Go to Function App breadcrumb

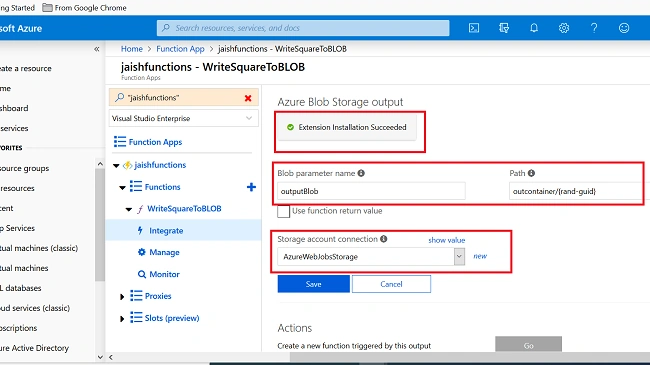point(180,49)
